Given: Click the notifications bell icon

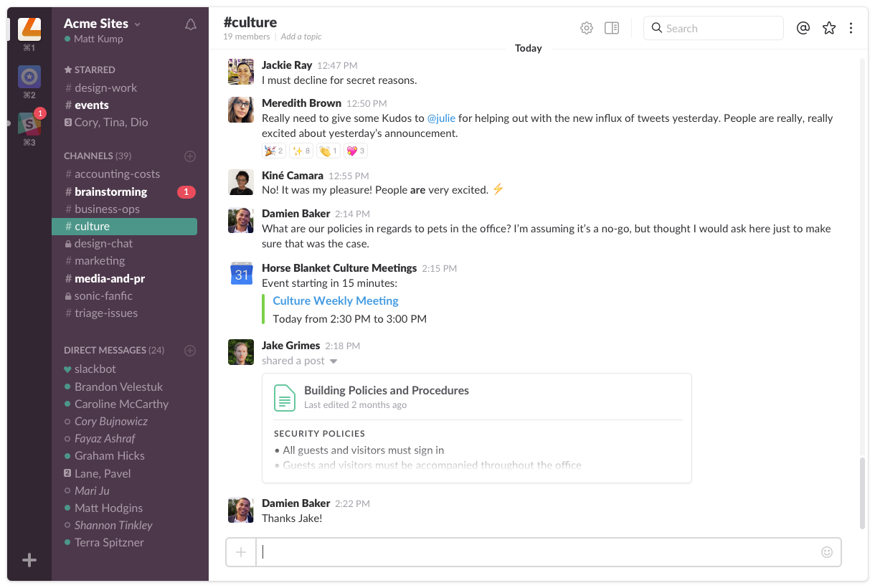Looking at the screenshot, I should coord(190,24).
